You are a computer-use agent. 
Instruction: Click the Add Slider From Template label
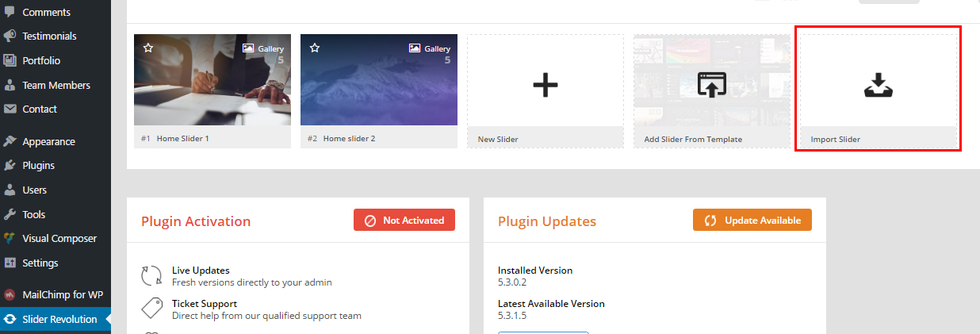pyautogui.click(x=694, y=140)
